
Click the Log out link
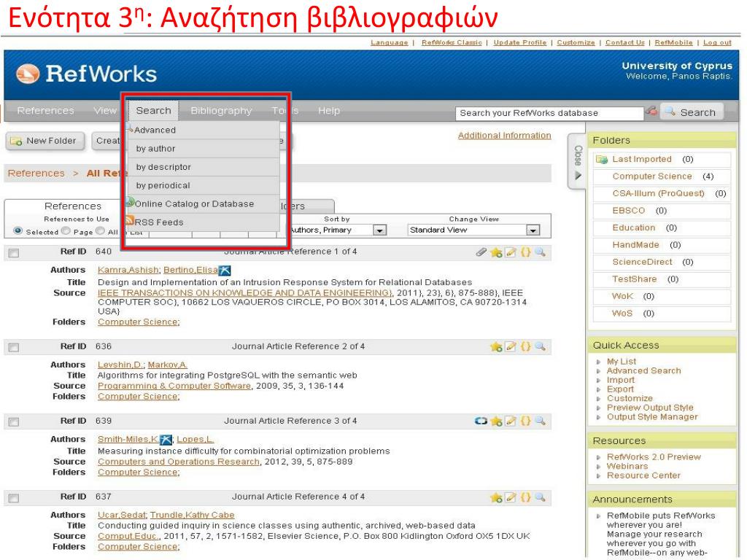point(717,43)
